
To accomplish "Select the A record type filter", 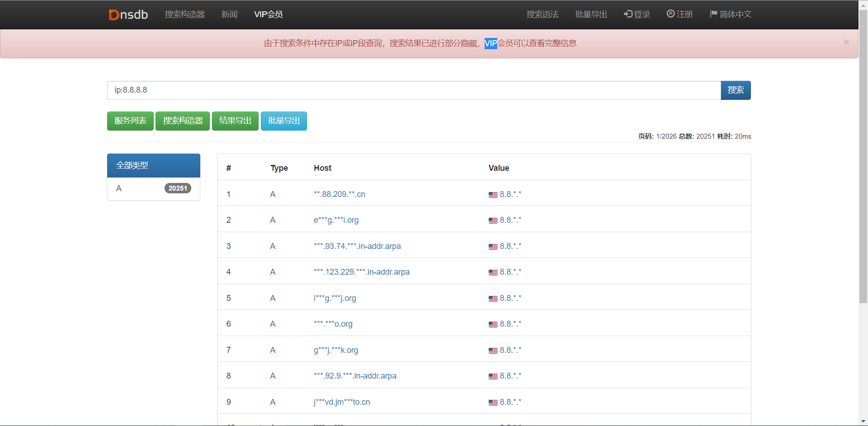I will pos(154,188).
